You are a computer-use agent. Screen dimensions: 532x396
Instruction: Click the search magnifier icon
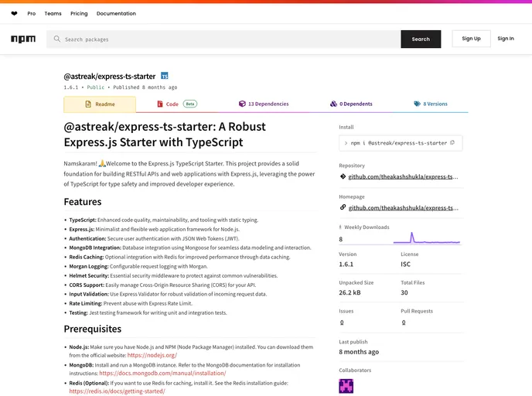tap(57, 39)
